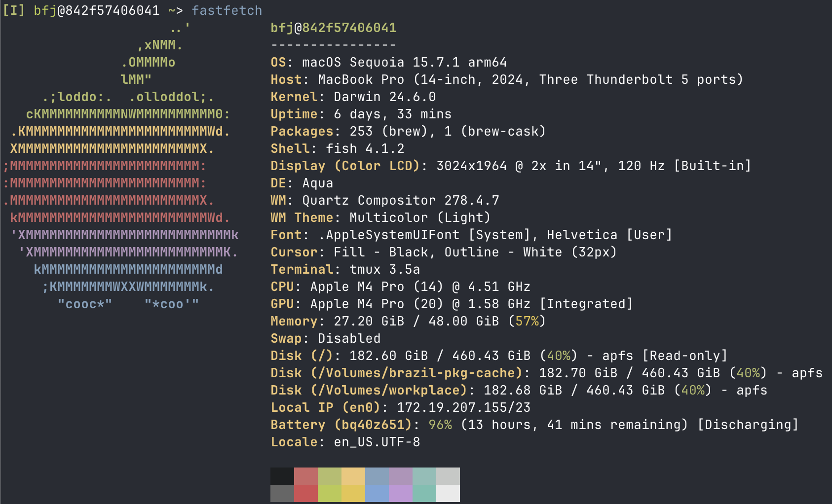Pick the bright blue swatch in bottom row
This screenshot has width=832, height=504.
pos(377,493)
